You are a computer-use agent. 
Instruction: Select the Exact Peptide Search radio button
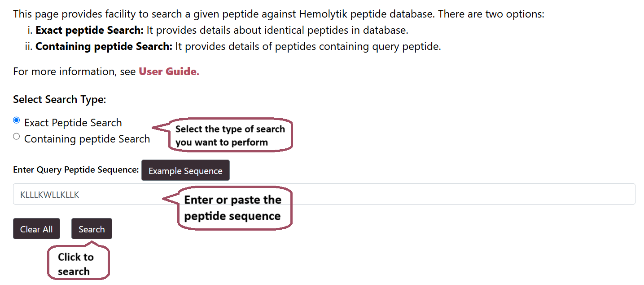[16, 120]
